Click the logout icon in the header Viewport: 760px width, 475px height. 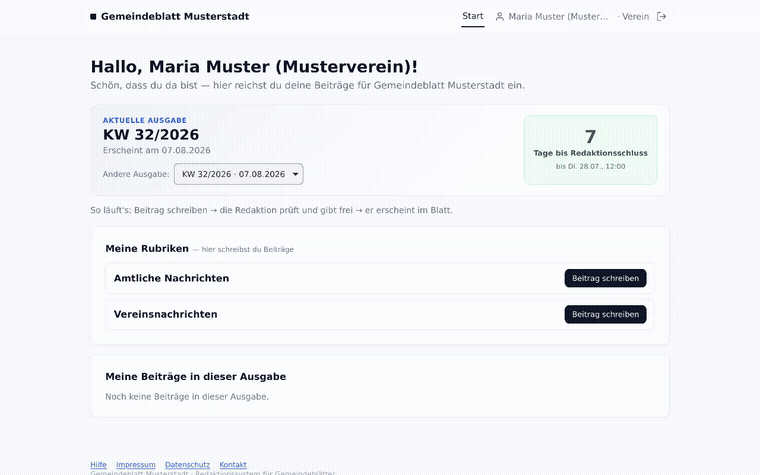coord(661,16)
